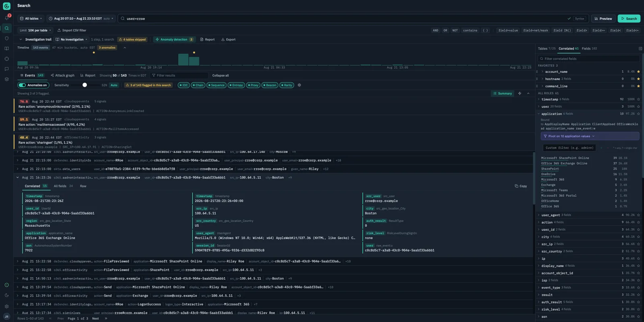This screenshot has width=644, height=322.
Task: Favorite the user_agent role star
Action: 638,215
